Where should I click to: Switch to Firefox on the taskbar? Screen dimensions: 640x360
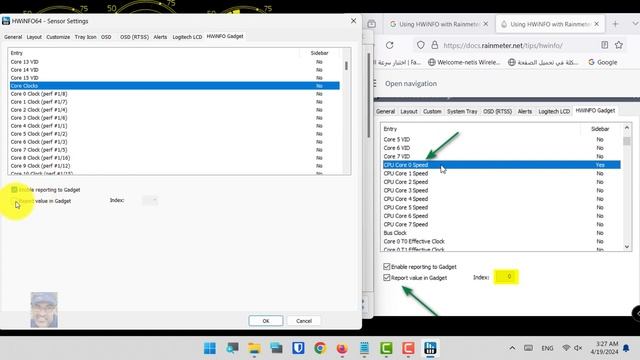point(342,348)
